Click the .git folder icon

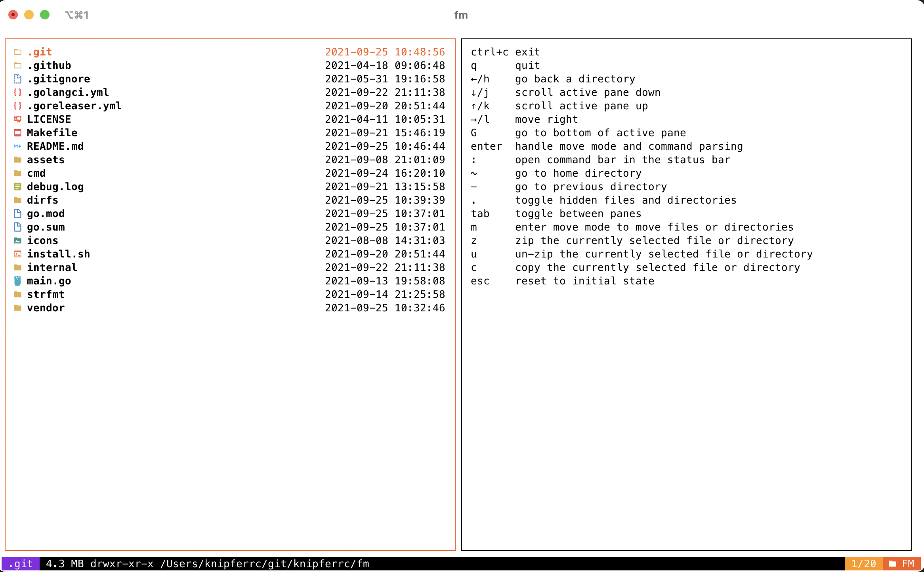tap(17, 52)
